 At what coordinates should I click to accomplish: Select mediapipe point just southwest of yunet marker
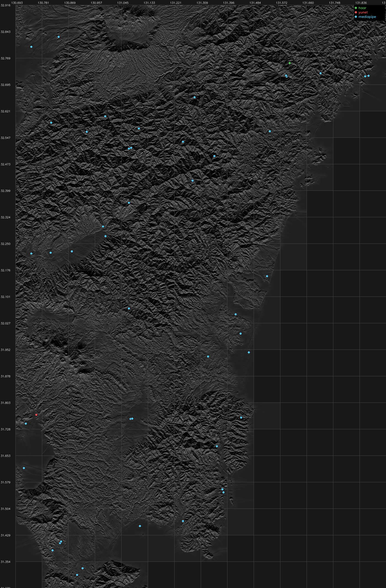coord(26,423)
